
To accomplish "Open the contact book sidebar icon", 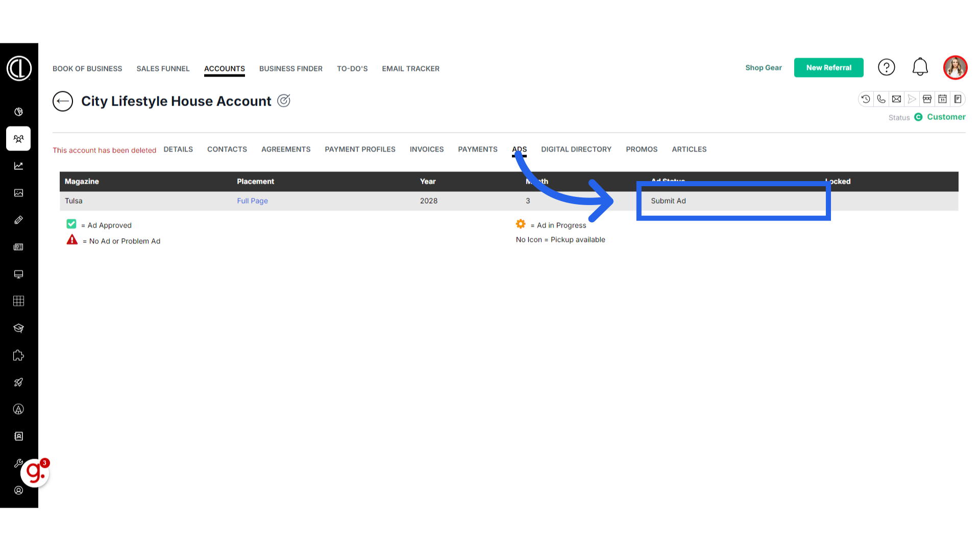I will 18,436.
